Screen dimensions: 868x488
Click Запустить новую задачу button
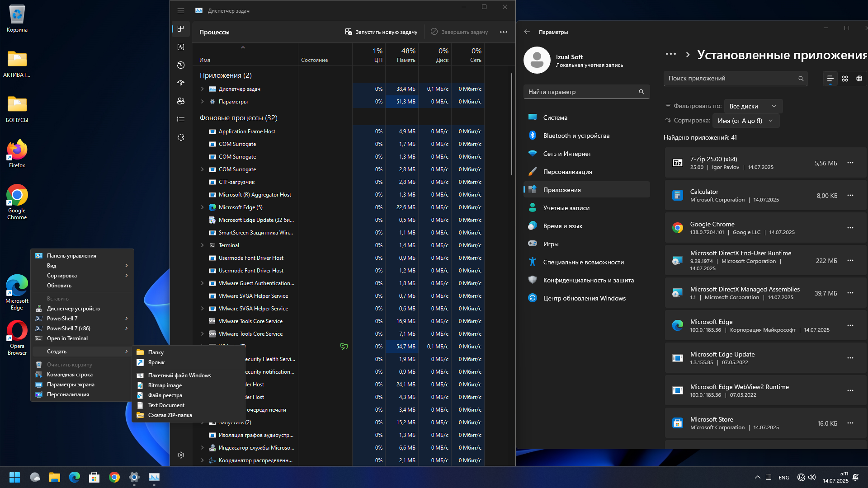(x=381, y=32)
